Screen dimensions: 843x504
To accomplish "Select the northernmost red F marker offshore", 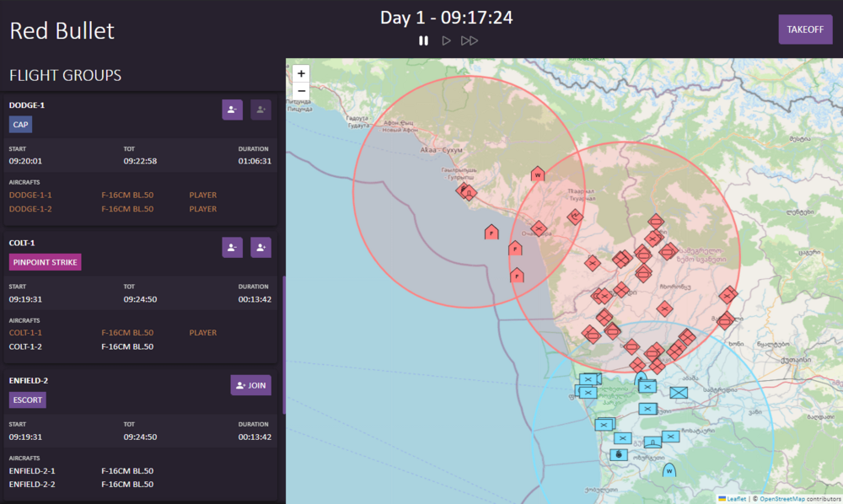I will point(491,232).
